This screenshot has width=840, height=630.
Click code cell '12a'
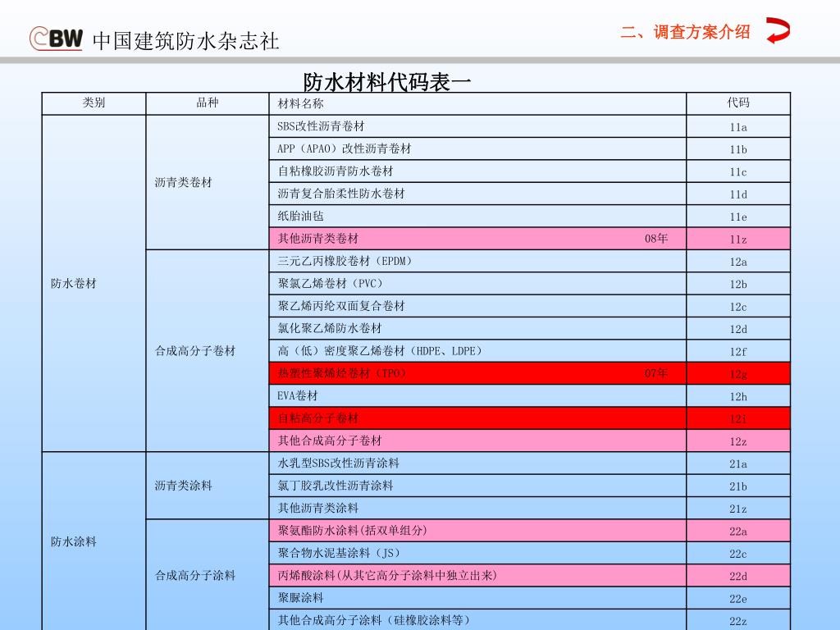pyautogui.click(x=738, y=261)
